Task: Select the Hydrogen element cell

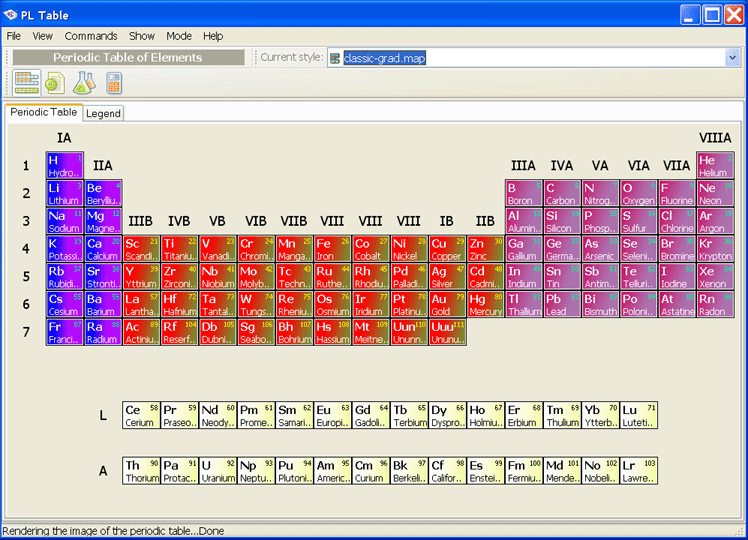Action: 64,166
